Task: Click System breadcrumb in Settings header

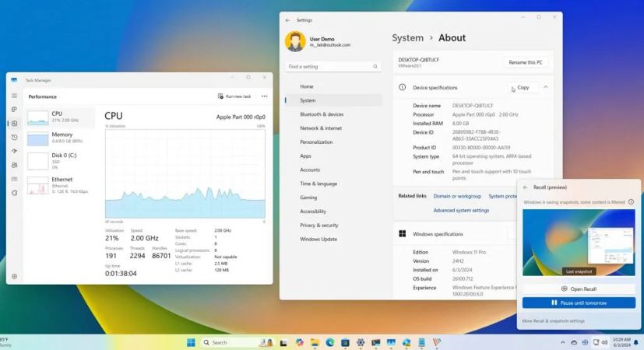Action: point(407,38)
